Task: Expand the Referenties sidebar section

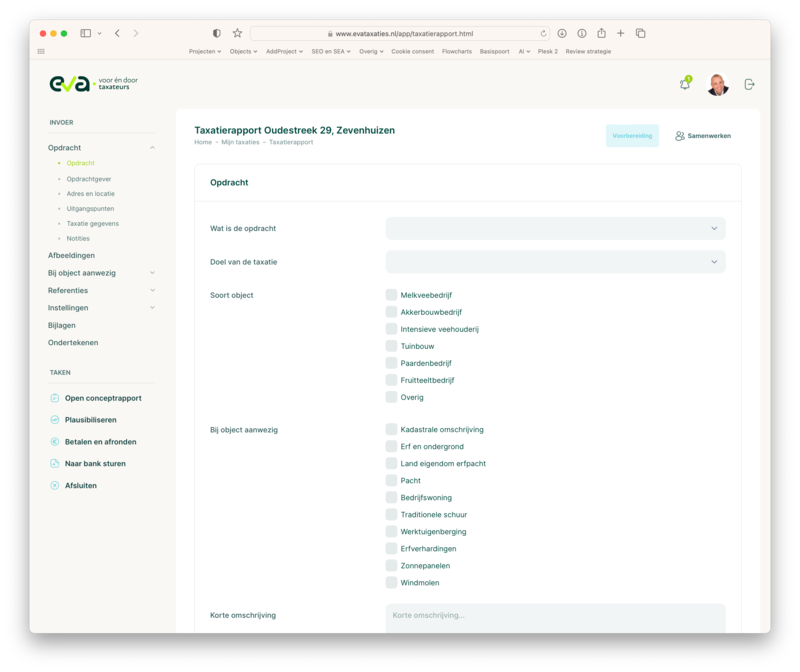Action: [x=152, y=290]
